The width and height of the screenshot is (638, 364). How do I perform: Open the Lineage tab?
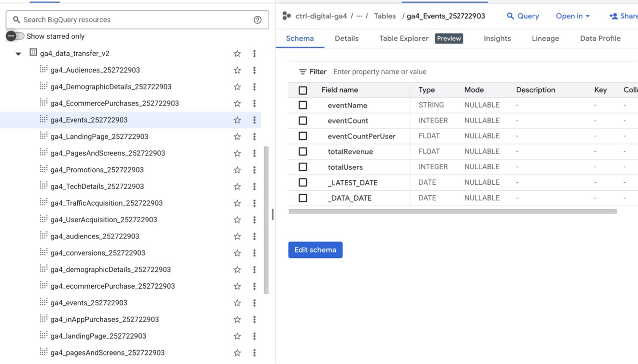coord(545,38)
